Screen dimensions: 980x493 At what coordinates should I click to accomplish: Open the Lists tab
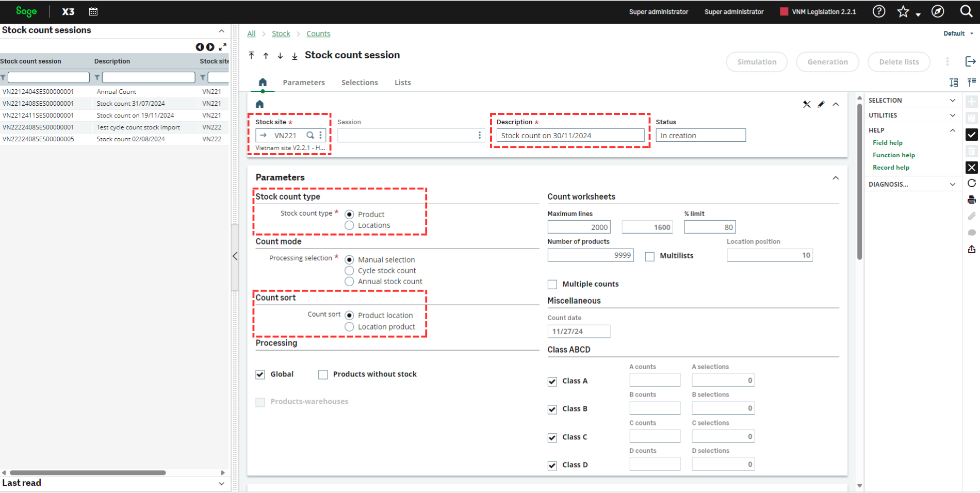[x=403, y=83]
